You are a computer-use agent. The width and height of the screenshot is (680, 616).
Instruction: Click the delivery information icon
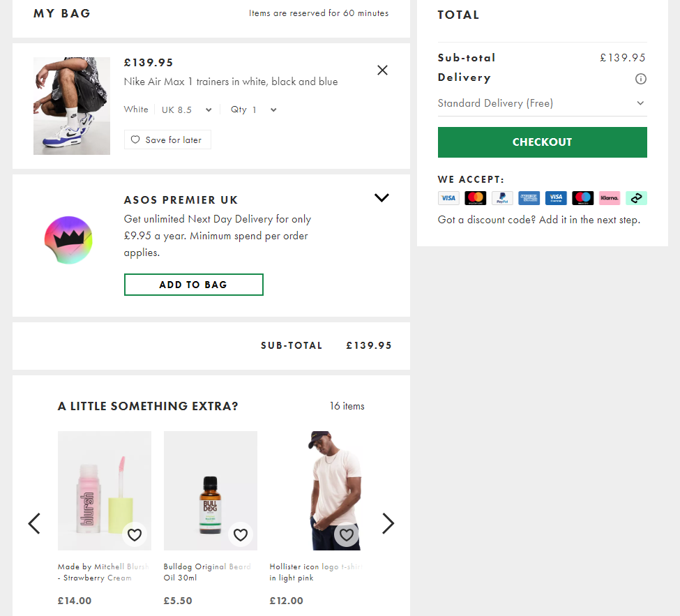click(640, 79)
